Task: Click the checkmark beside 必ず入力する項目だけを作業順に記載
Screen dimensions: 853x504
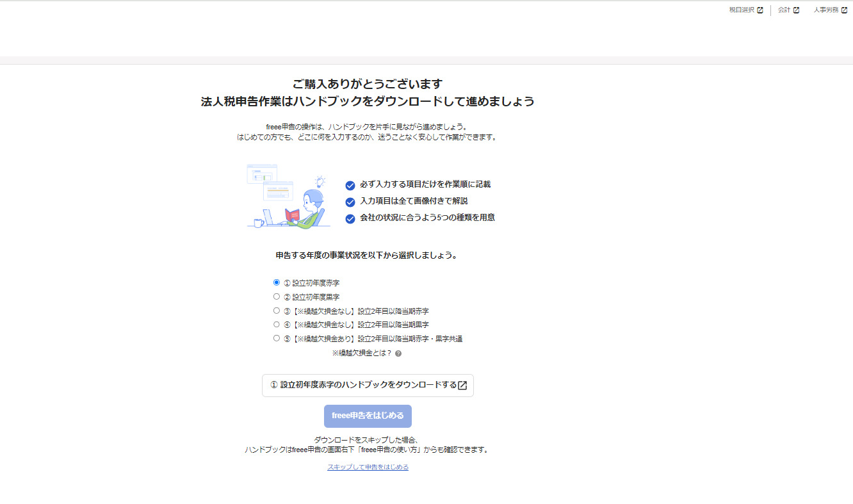Action: (350, 186)
